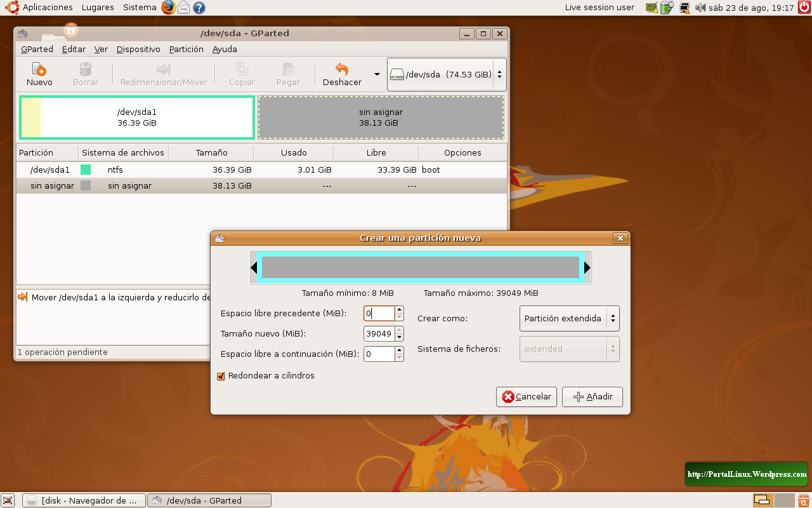Click the Copiar toolbar icon
The width and height of the screenshot is (812, 508).
click(242, 69)
